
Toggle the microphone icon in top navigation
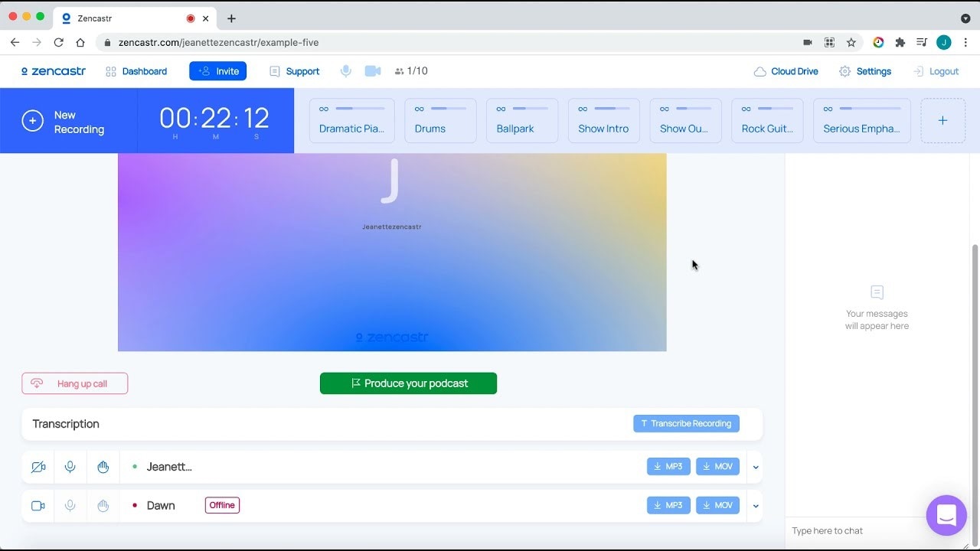coord(346,71)
